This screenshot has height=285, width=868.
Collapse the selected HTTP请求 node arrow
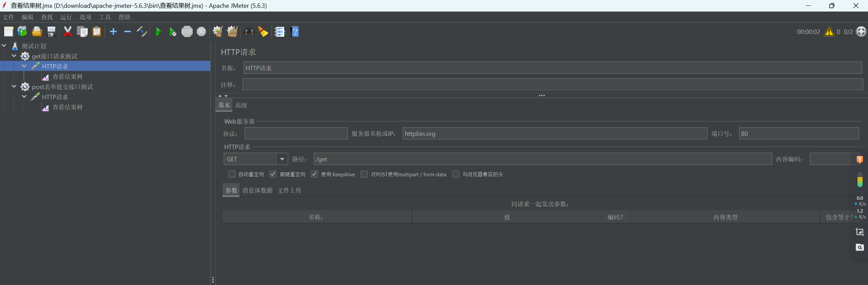tap(24, 66)
